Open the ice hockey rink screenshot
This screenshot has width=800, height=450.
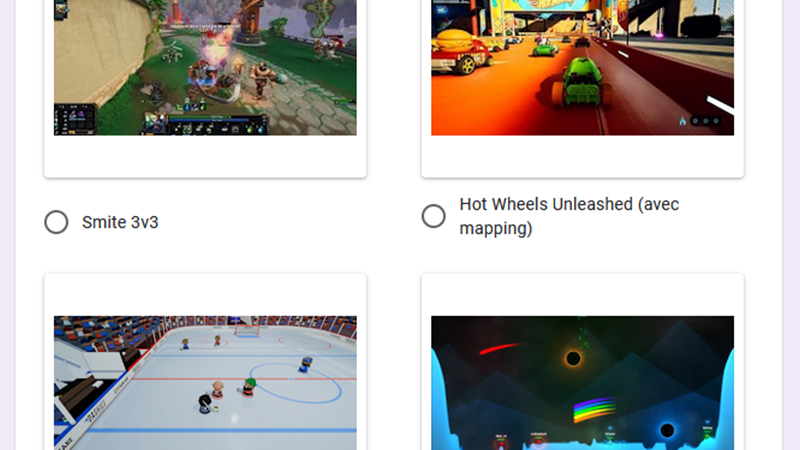pos(205,383)
